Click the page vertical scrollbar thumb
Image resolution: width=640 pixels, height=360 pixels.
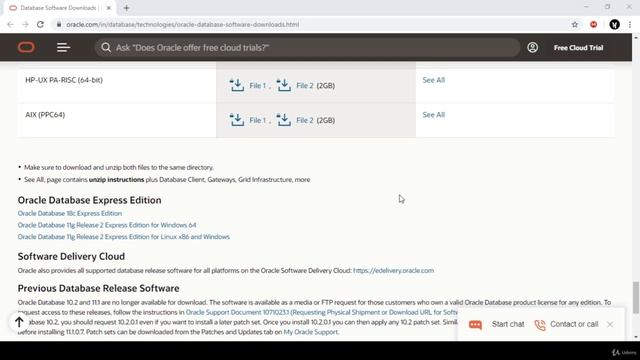[x=636, y=298]
